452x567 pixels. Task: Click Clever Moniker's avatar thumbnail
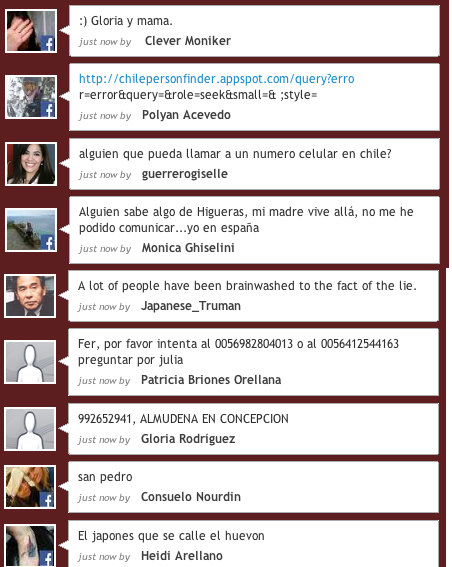pyautogui.click(x=31, y=31)
